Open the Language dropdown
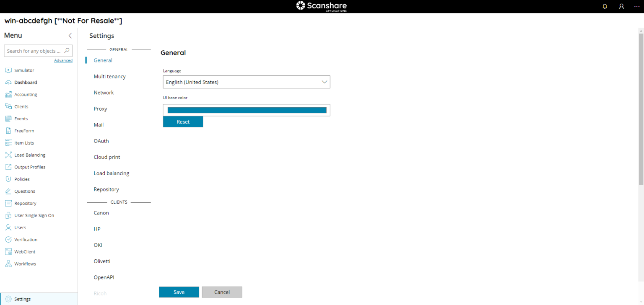Viewport: 644px width, 305px height. click(x=247, y=82)
